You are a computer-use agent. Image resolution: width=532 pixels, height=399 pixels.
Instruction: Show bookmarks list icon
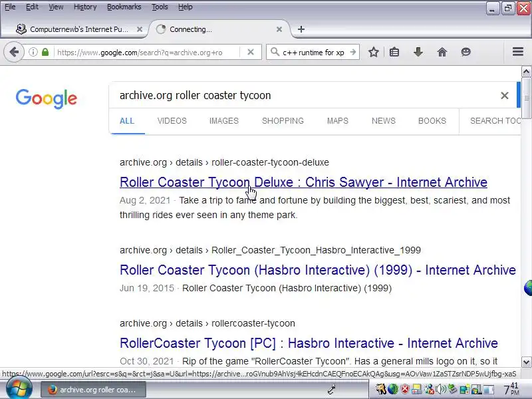tap(394, 52)
